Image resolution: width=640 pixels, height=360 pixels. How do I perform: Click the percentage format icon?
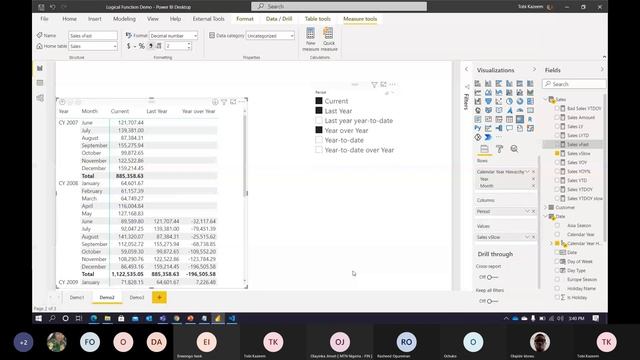pyautogui.click(x=142, y=46)
